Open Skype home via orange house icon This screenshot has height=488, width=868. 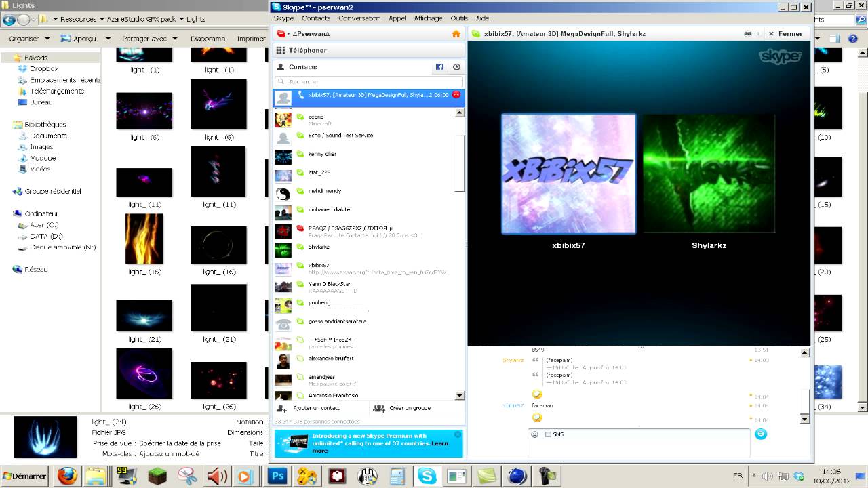pos(456,34)
